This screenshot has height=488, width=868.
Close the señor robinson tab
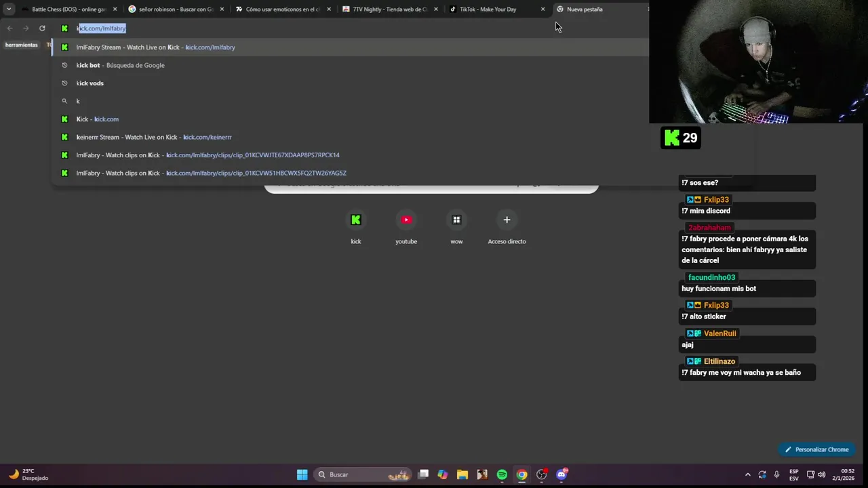point(222,9)
